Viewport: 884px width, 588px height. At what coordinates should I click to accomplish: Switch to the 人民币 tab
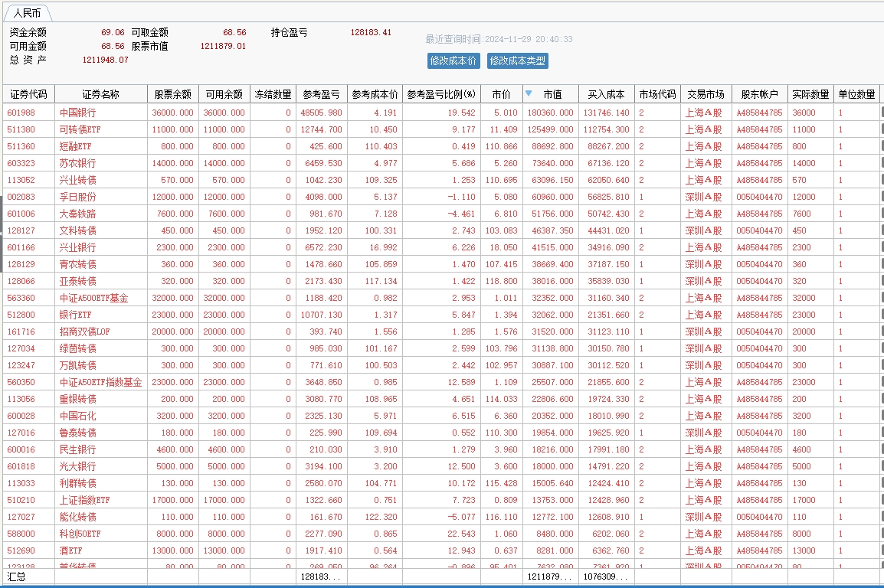(28, 13)
